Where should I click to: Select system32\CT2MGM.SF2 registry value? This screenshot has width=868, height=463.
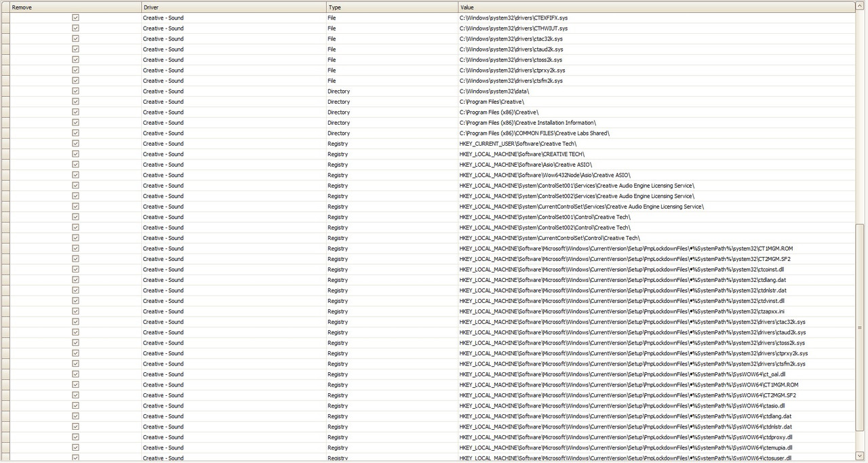(656, 259)
